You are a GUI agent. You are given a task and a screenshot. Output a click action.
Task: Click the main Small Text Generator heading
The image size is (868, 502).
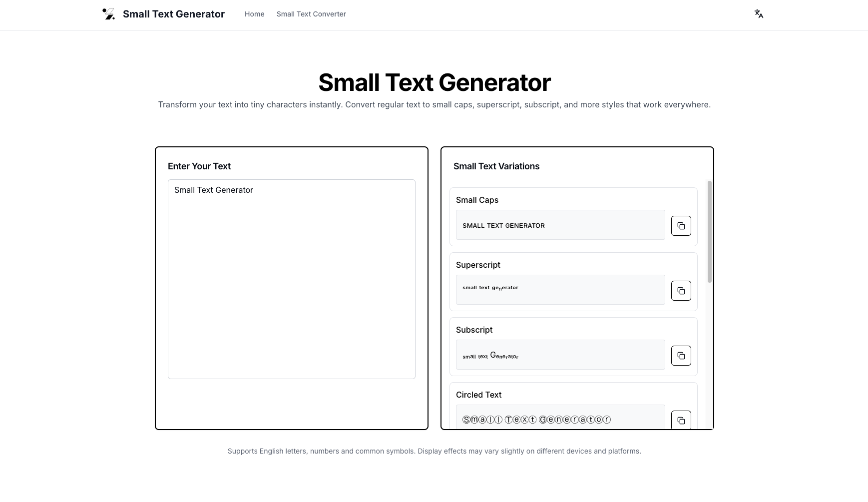[434, 82]
